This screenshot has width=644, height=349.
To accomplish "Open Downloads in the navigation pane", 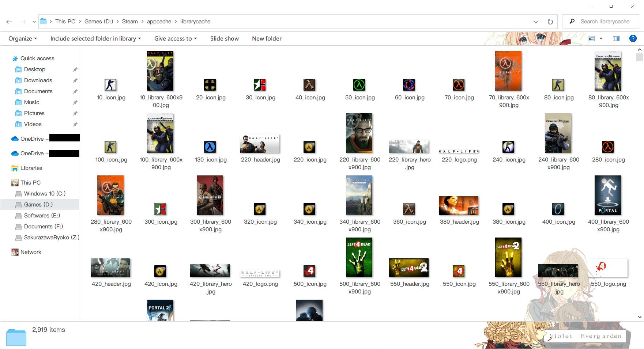I will tap(38, 80).
